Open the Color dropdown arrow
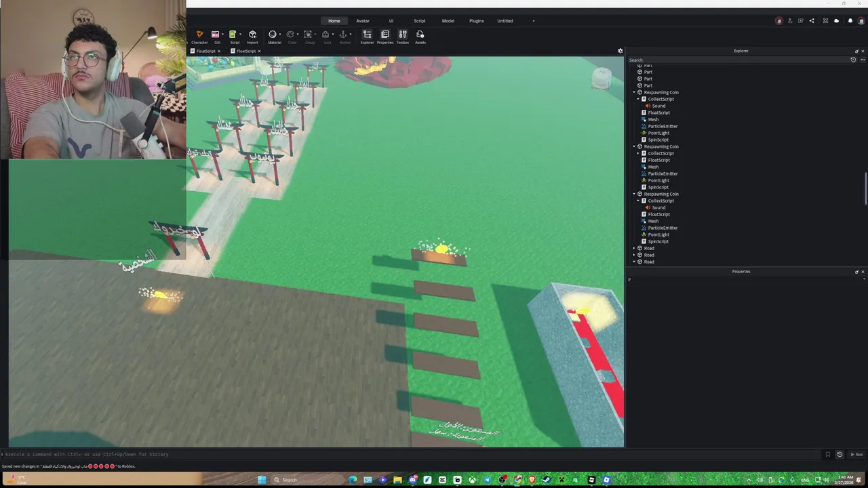The image size is (868, 488). (298, 35)
